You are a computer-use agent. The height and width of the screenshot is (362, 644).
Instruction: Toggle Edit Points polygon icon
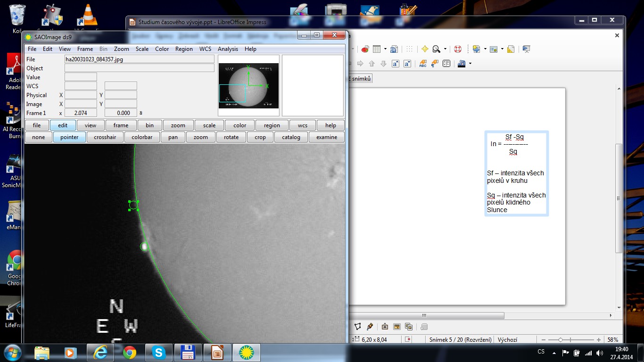(x=358, y=327)
